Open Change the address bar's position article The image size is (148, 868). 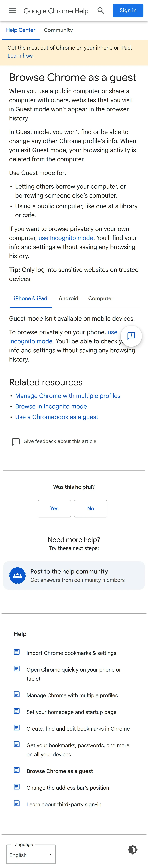click(x=68, y=787)
